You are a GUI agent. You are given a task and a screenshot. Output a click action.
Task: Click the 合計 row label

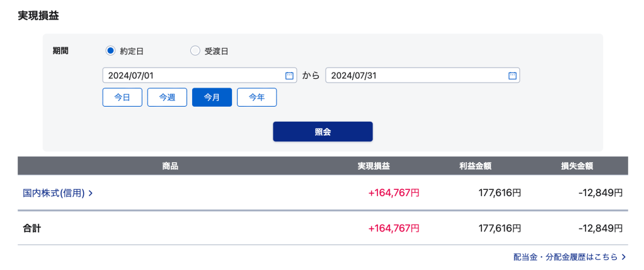[32, 228]
